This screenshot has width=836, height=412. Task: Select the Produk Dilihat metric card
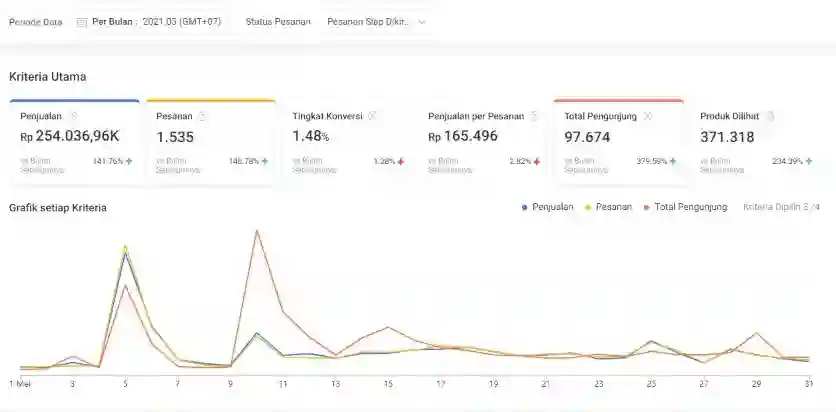point(755,142)
